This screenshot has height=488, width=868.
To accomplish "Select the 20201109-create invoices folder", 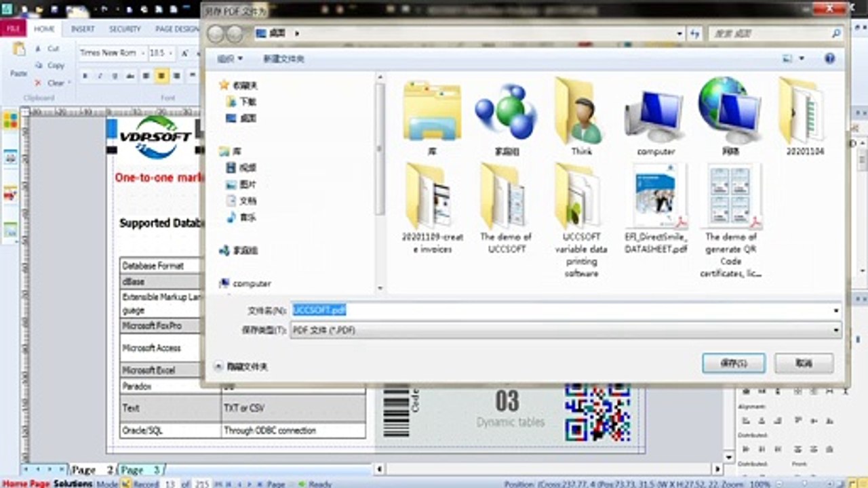I will (432, 209).
